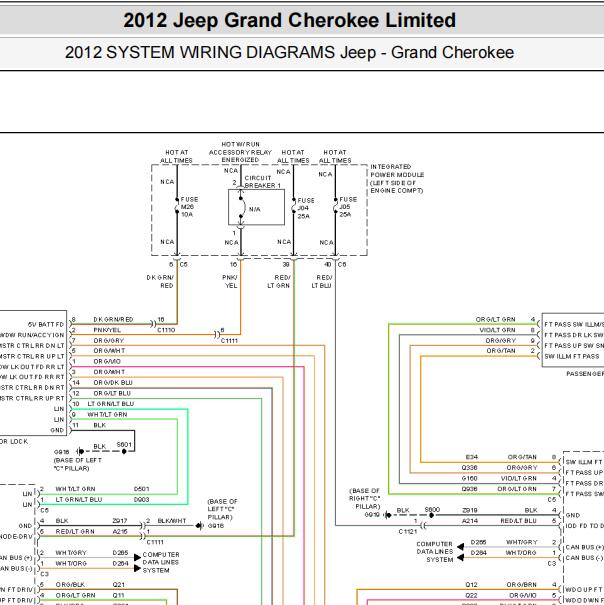Click the "SW ILLM FT PASS" pin label
Image resolution: width=604 pixels, height=605 pixels.
[x=572, y=357]
